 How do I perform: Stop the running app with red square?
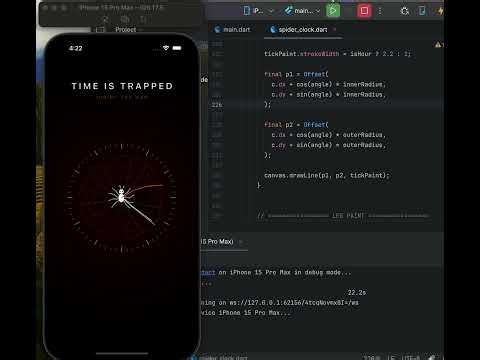pyautogui.click(x=364, y=11)
